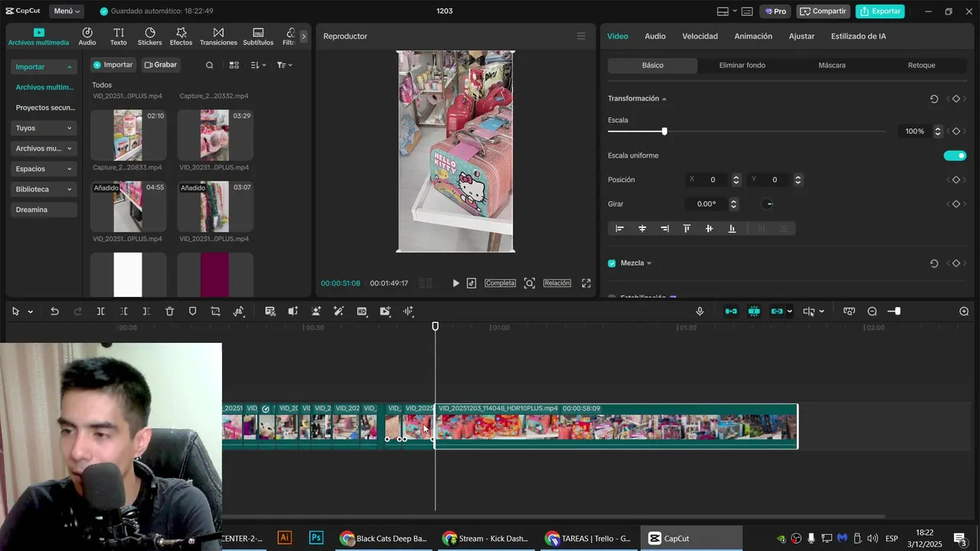Expand more media tabs arrow
This screenshot has height=551, width=980.
pos(303,36)
